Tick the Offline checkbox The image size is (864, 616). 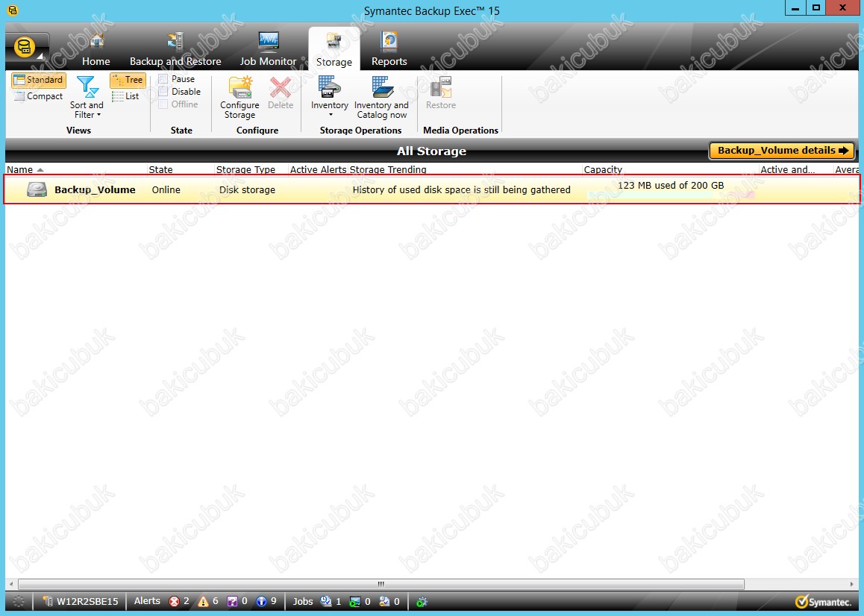[163, 104]
